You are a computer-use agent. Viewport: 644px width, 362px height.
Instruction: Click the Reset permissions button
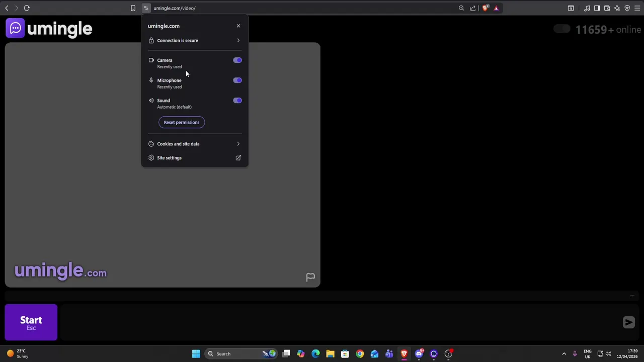(x=182, y=122)
